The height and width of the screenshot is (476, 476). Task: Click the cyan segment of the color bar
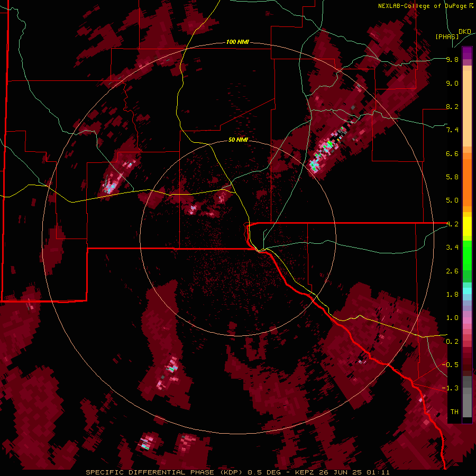pos(467,291)
